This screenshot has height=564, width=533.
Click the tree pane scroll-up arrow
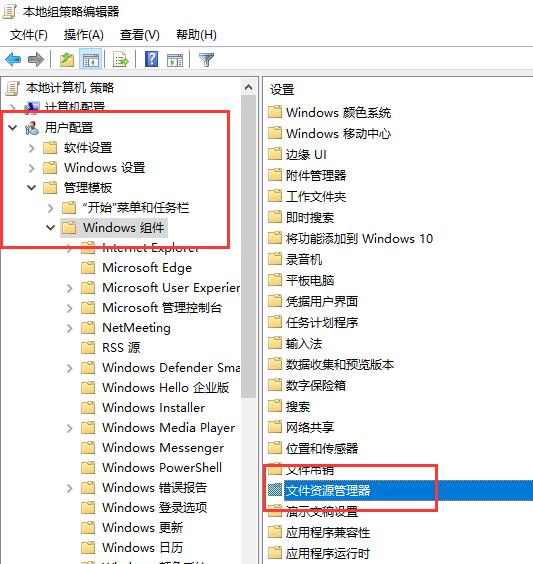tap(249, 87)
